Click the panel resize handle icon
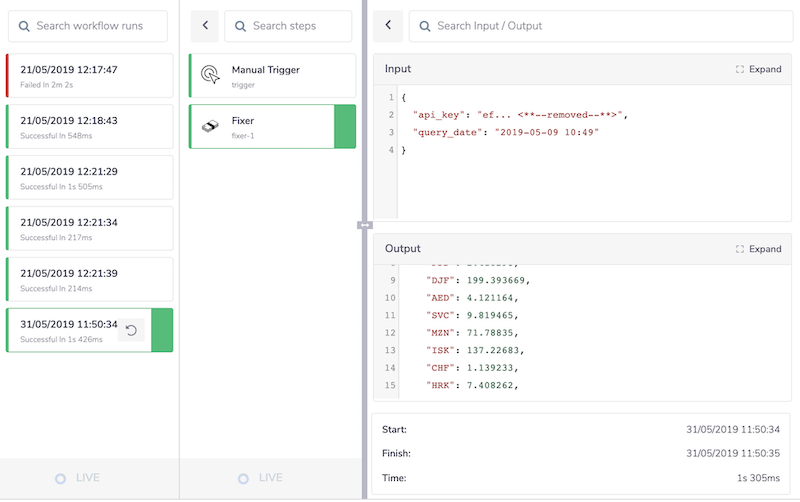This screenshot has height=502, width=800. point(364,225)
